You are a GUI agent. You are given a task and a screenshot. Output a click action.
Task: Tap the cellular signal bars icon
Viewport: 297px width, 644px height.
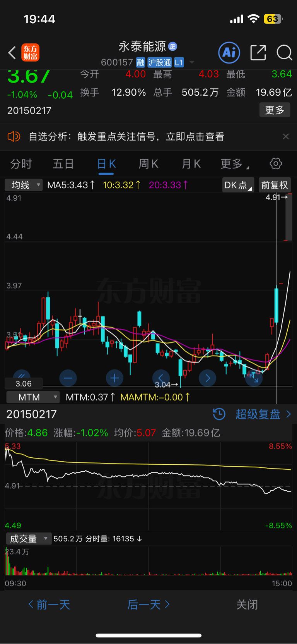[x=237, y=19]
